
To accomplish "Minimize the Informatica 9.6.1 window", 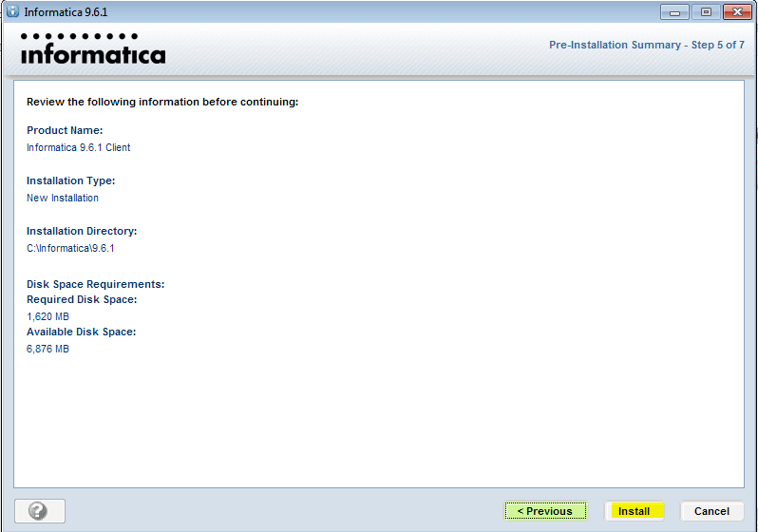I will 674,12.
